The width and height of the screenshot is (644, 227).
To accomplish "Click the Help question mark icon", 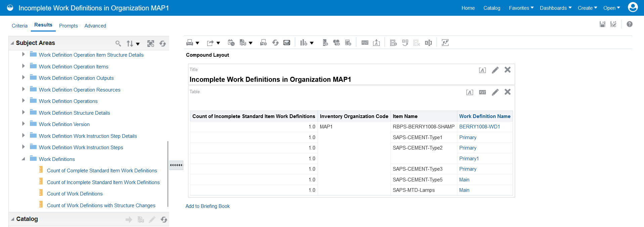I will click(x=630, y=24).
